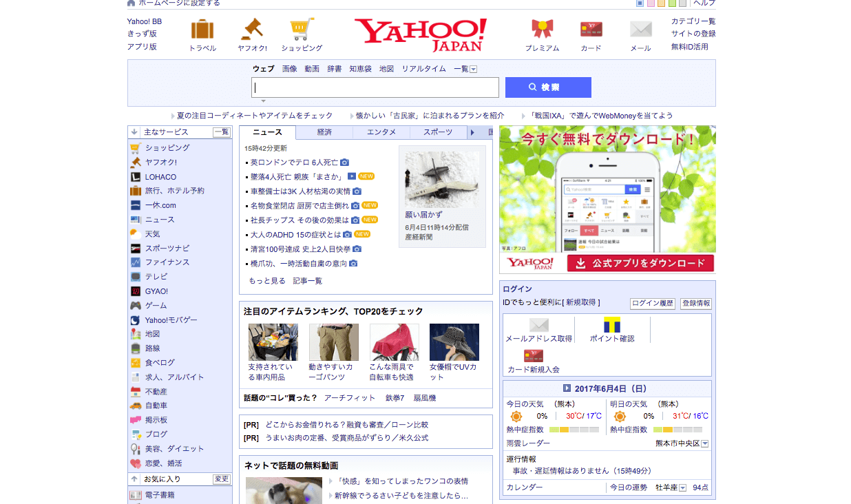
Task: Click the もっと見る news link
Action: [267, 281]
